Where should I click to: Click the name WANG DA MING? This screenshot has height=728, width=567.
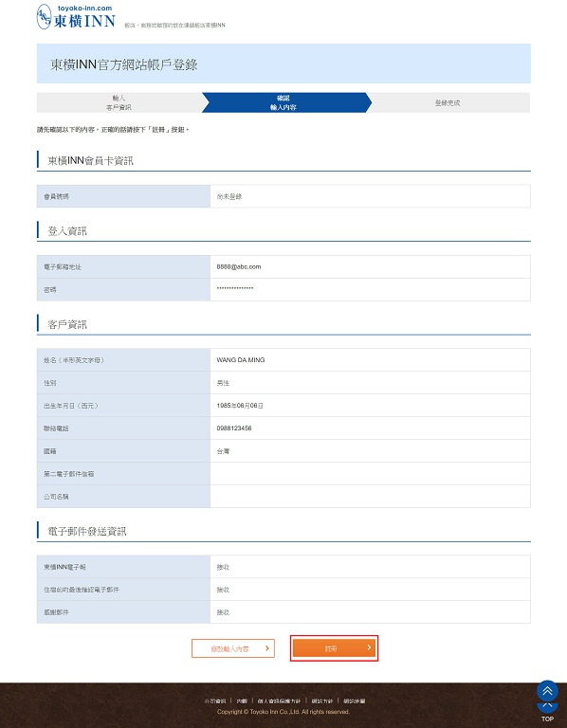point(241,360)
